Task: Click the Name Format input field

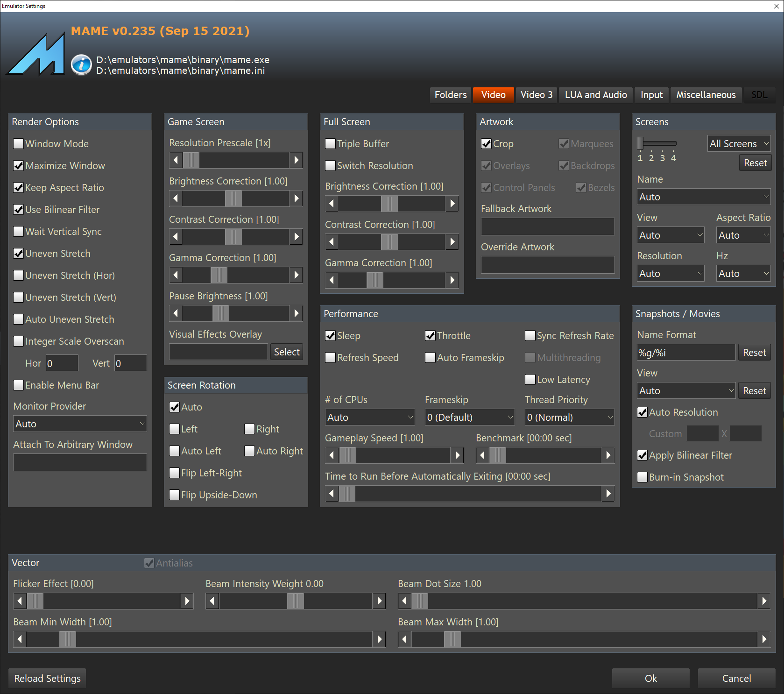Action: click(685, 353)
